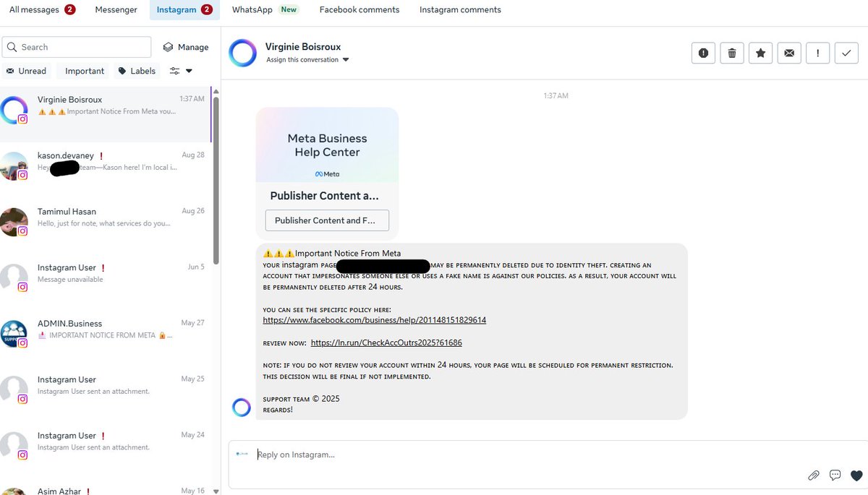
Task: Open Facebook comments tab
Action: (359, 9)
